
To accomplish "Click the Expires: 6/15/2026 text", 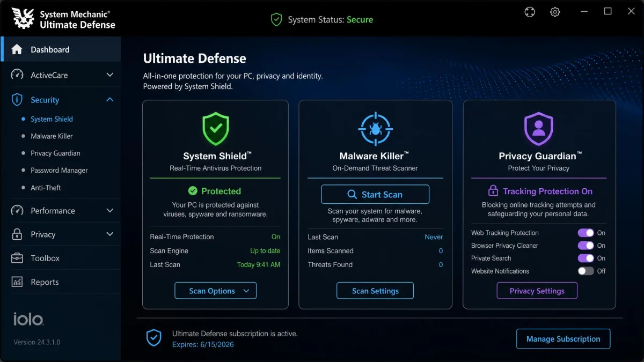I will pos(203,345).
